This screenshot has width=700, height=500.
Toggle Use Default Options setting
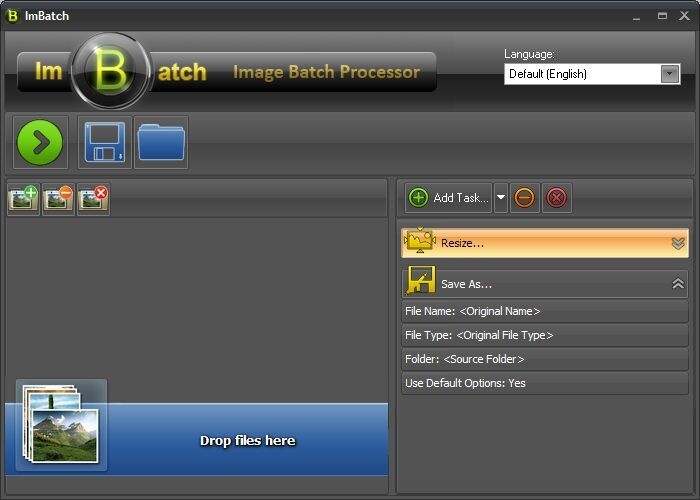pyautogui.click(x=544, y=383)
